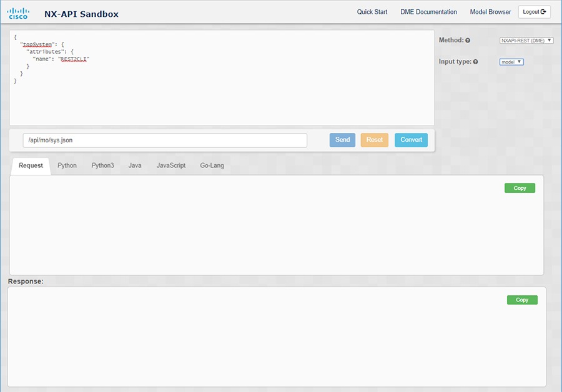The width and height of the screenshot is (562, 392).
Task: Click the Cisco logo icon
Action: (18, 14)
